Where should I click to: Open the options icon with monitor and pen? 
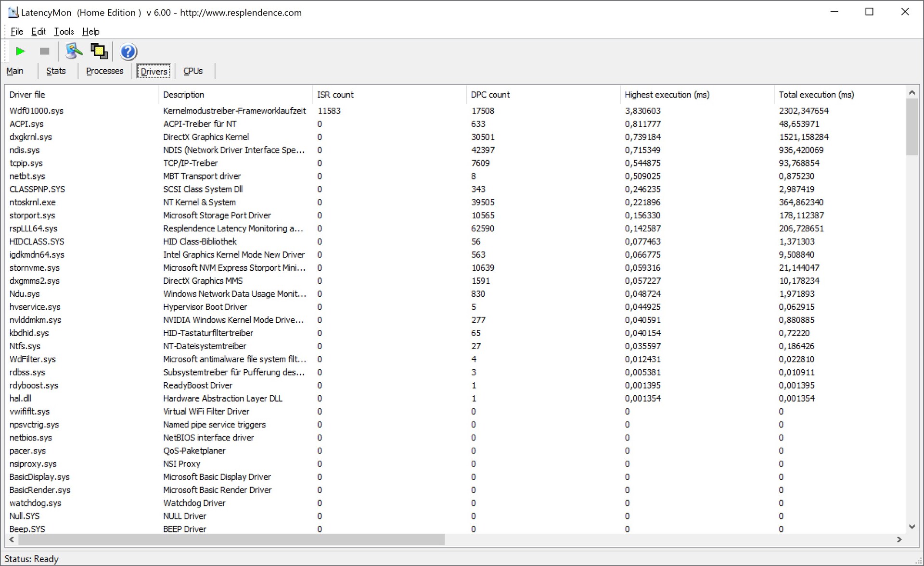tap(74, 51)
